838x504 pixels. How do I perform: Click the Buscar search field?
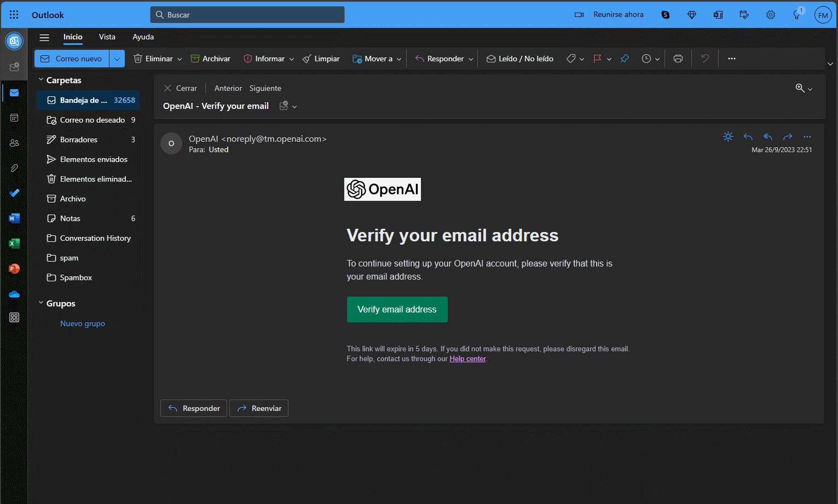tap(247, 15)
